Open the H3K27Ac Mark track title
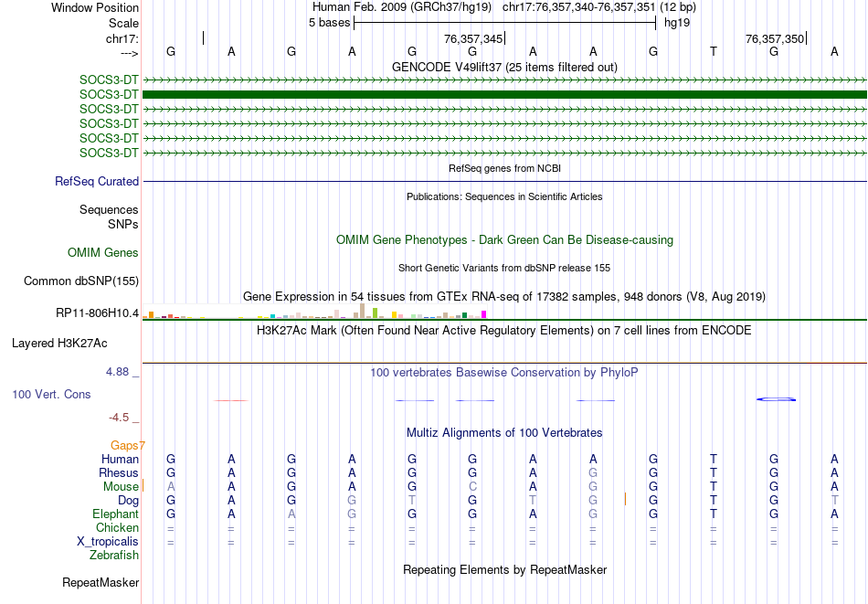The image size is (868, 604). coord(504,331)
